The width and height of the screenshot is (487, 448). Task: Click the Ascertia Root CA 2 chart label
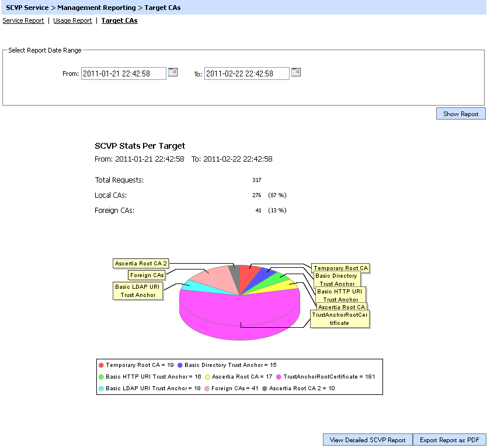141,263
